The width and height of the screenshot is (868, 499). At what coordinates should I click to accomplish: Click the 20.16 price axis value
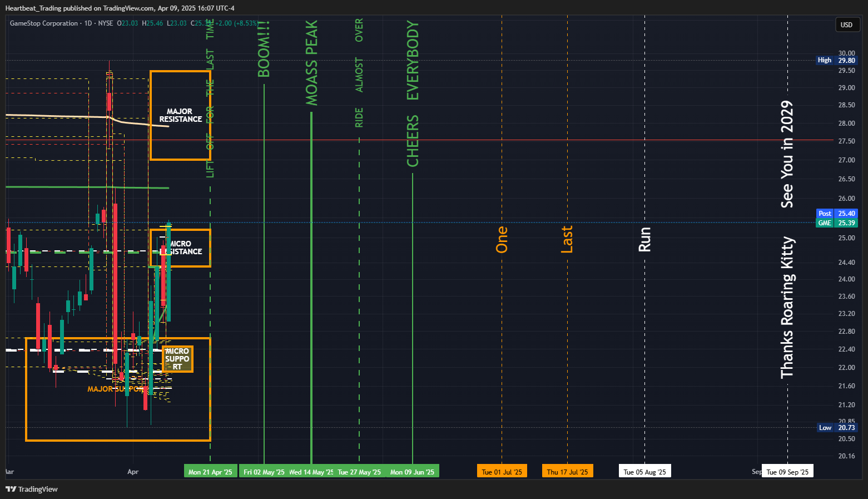click(846, 456)
